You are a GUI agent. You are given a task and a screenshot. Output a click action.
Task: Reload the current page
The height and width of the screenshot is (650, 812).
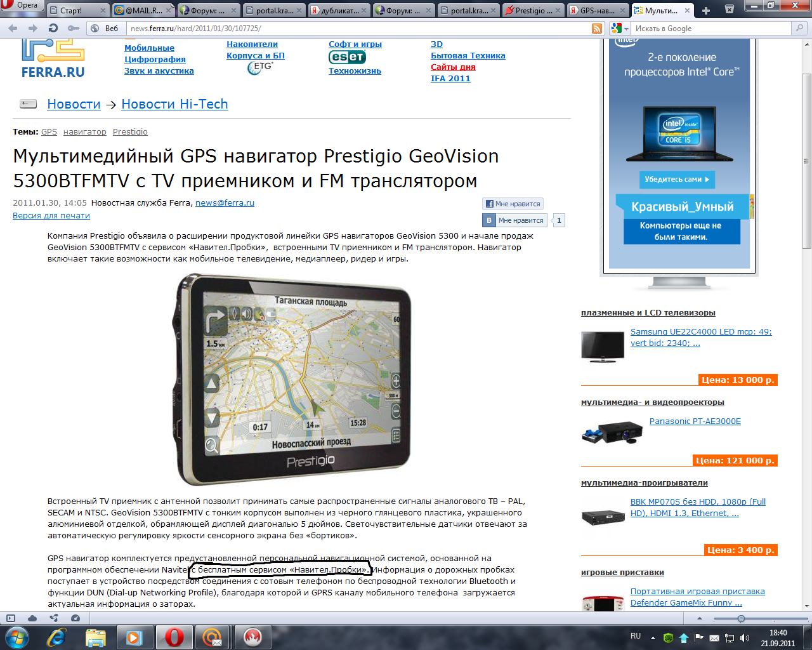pyautogui.click(x=53, y=29)
